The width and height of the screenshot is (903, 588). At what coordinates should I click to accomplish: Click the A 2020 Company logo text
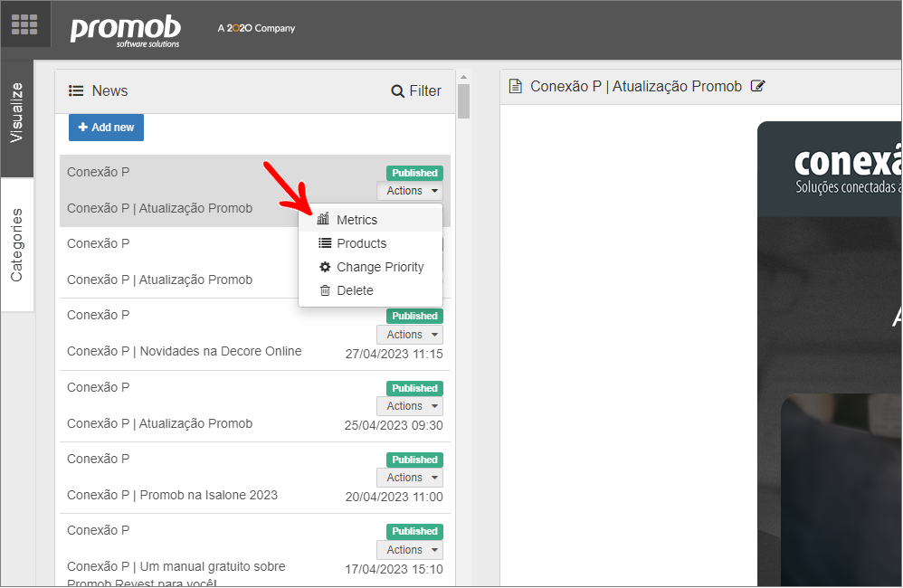[256, 28]
